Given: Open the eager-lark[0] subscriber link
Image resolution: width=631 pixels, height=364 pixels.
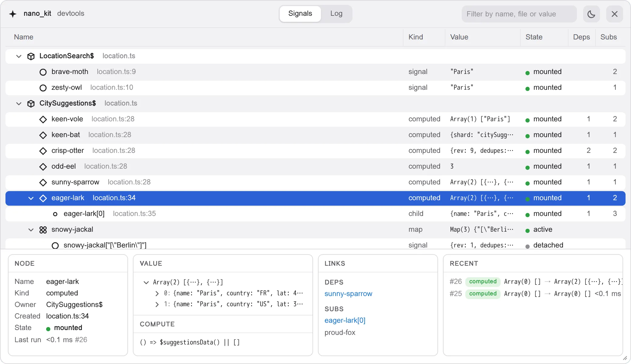Looking at the screenshot, I should click(x=345, y=320).
